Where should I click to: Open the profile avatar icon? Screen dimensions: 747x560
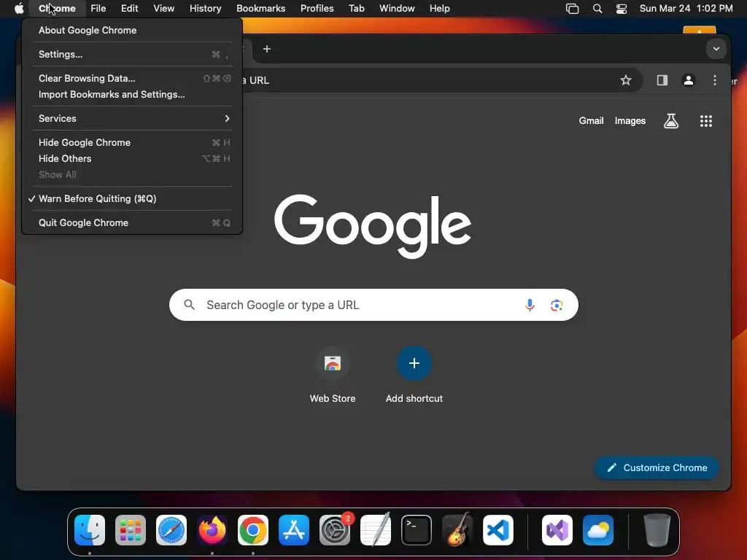(689, 80)
